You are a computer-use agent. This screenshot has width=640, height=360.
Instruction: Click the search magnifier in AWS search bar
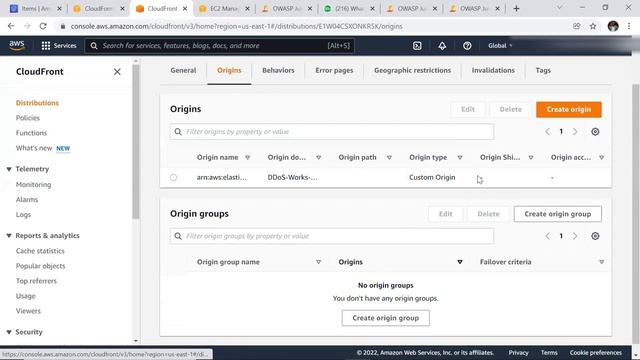(x=94, y=46)
